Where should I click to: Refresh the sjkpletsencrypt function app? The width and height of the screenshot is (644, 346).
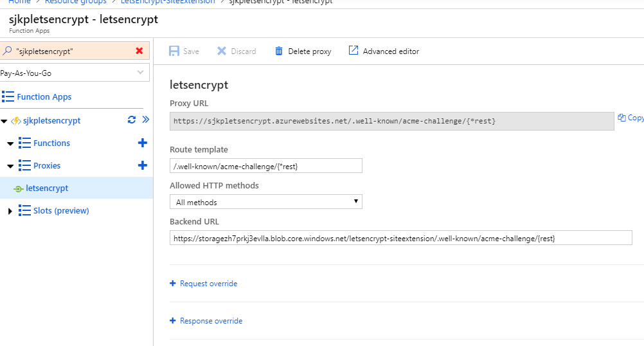click(131, 120)
